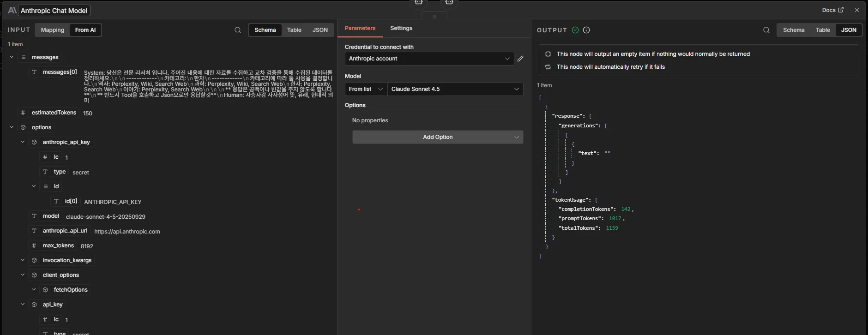The width and height of the screenshot is (868, 335).
Task: Click the empty item output notice icon
Action: click(548, 54)
